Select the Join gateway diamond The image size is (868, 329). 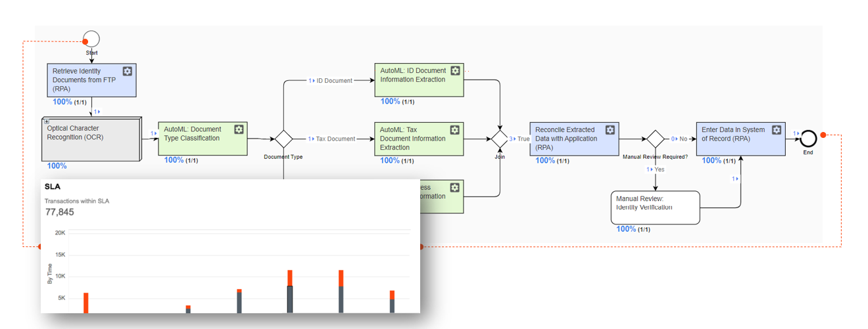pyautogui.click(x=500, y=139)
